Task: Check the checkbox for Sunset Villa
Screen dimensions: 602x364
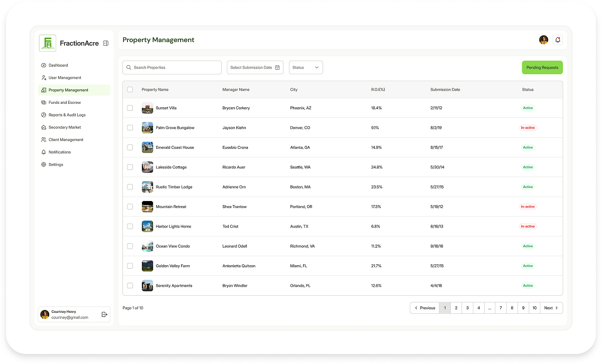Action: (x=130, y=108)
